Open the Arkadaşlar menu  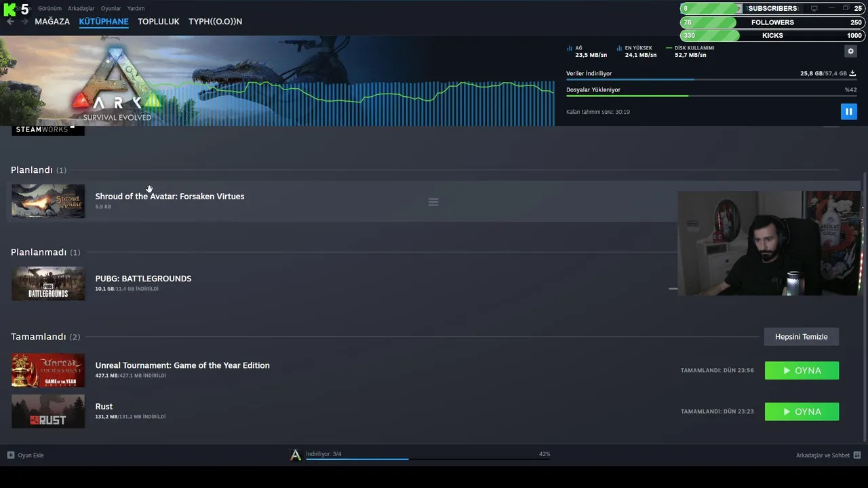click(81, 8)
